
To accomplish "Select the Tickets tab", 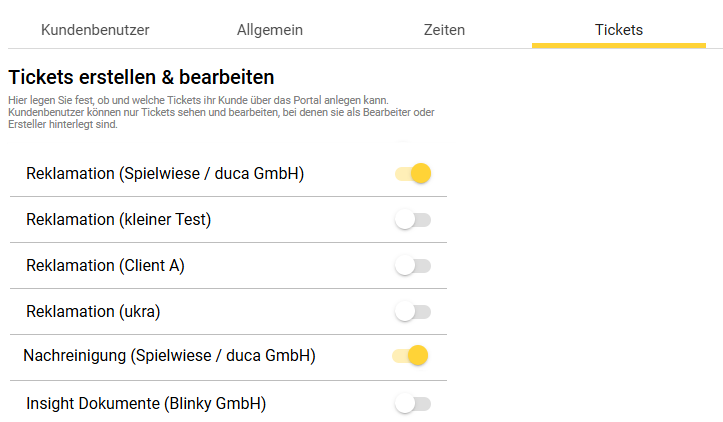I will pos(619,30).
